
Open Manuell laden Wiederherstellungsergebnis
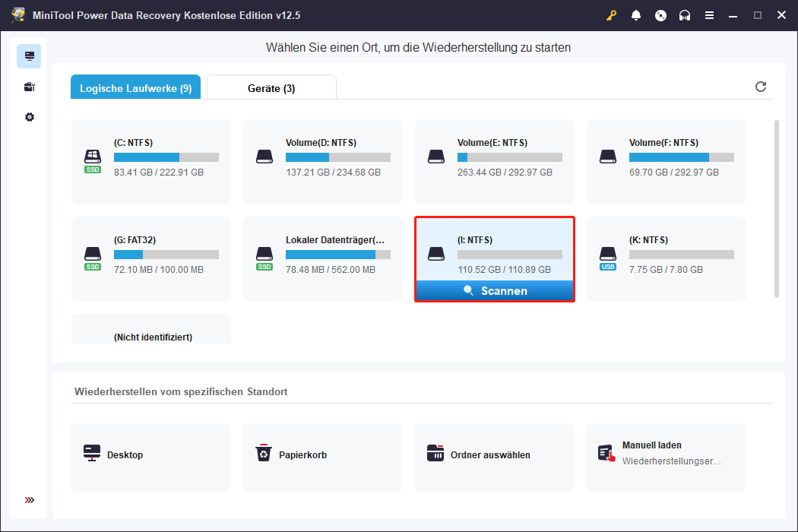(666, 458)
